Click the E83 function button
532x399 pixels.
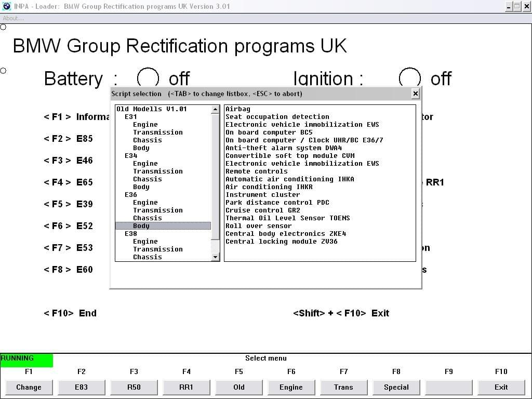point(82,387)
